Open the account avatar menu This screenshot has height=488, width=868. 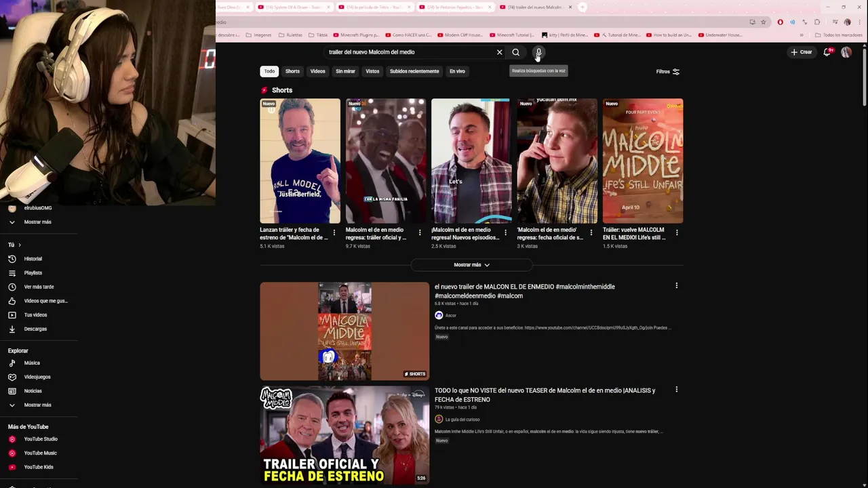pos(846,52)
